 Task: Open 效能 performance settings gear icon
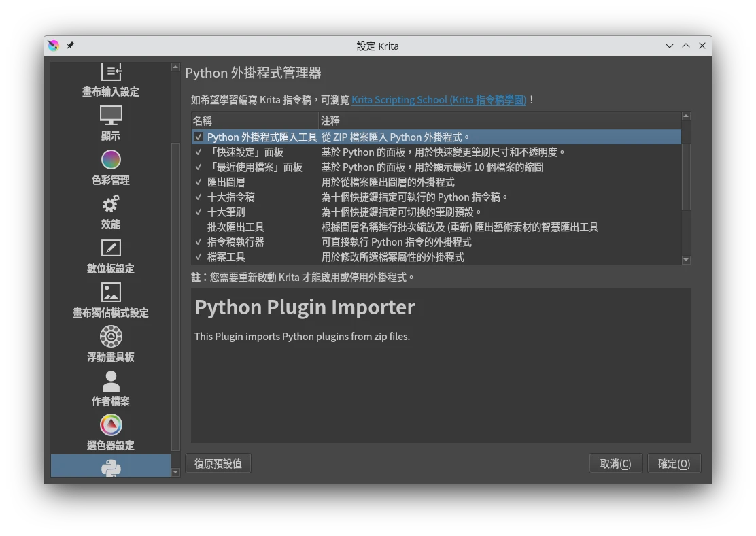click(x=111, y=204)
